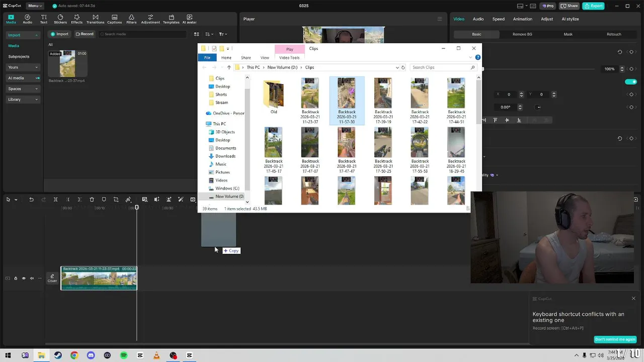The image size is (644, 362).
Task: Open the Audio panel in CapCut
Action: 27,19
